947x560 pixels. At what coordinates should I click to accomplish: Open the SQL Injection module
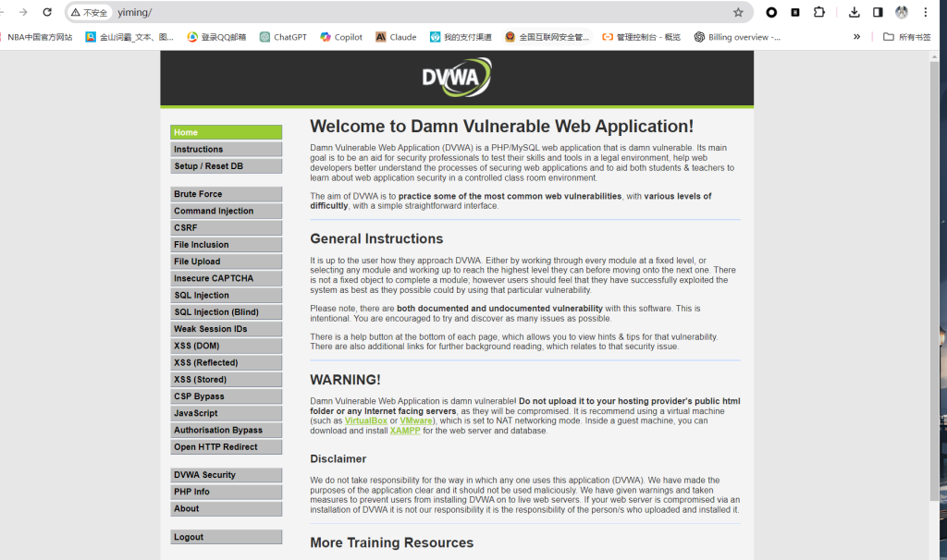[x=226, y=296]
